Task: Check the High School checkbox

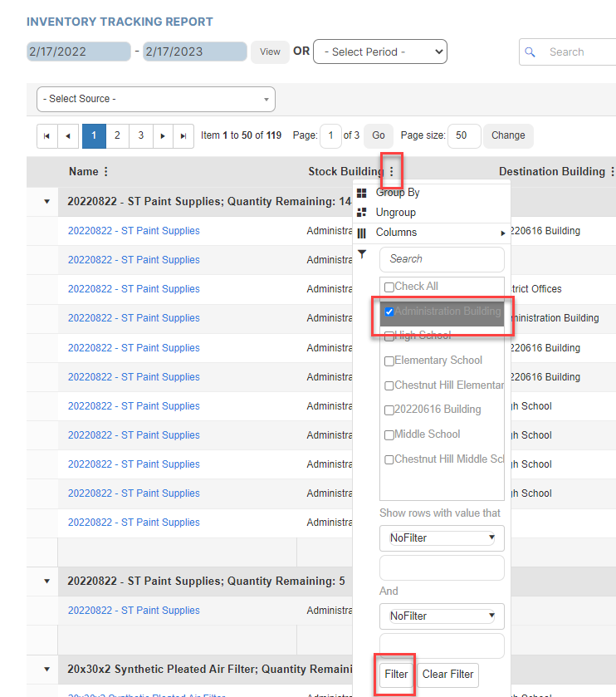Action: [x=389, y=336]
